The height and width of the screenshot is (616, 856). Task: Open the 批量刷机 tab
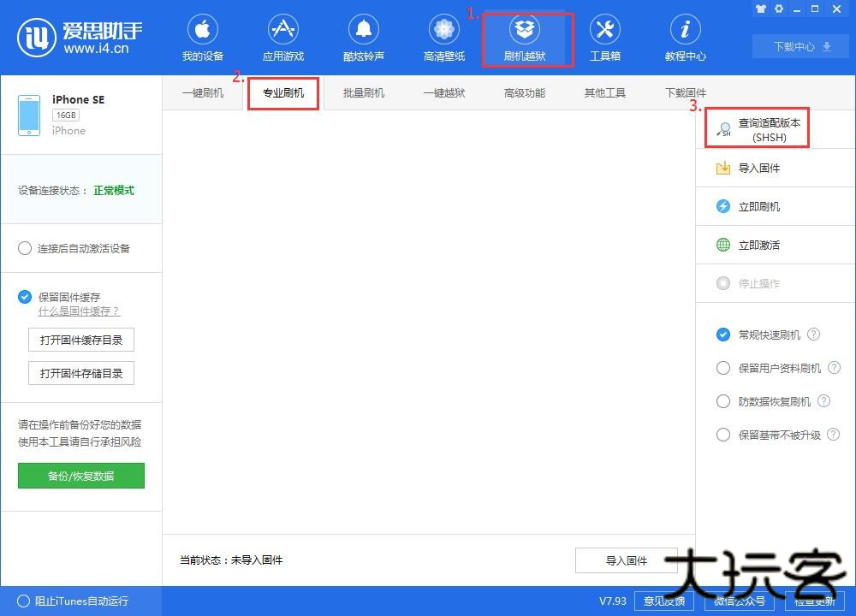coord(363,92)
